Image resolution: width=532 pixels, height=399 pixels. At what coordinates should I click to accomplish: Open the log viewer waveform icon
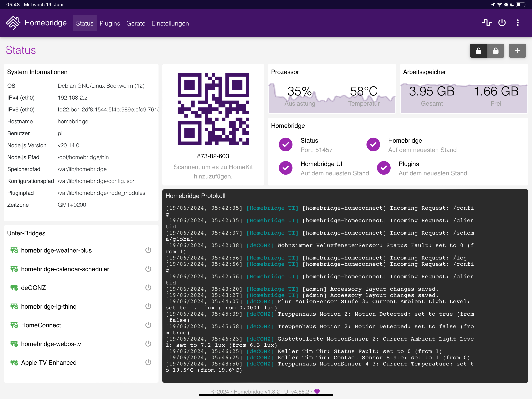pos(487,23)
